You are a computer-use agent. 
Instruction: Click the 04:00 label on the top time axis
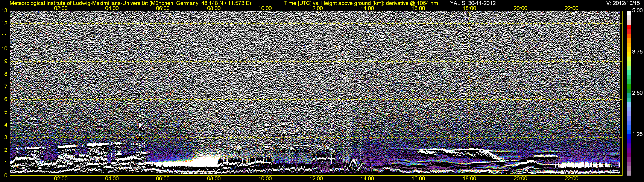[112, 8]
